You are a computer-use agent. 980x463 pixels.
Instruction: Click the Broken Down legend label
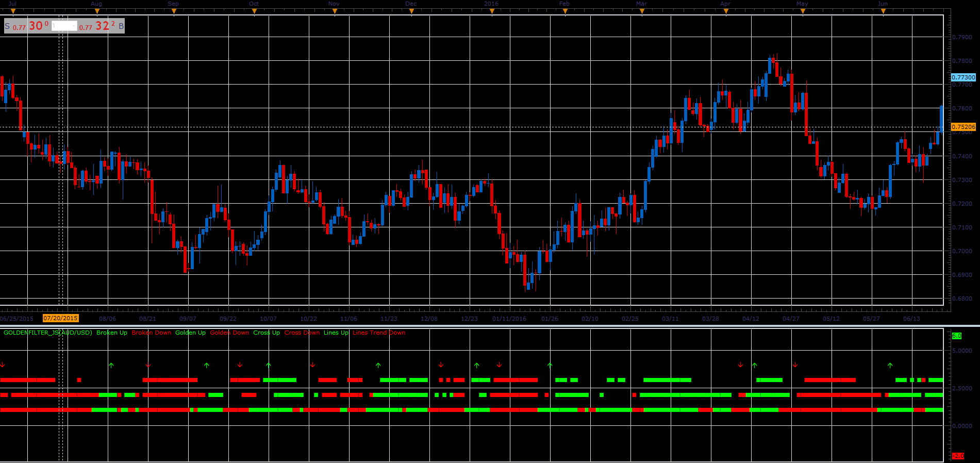(x=152, y=333)
